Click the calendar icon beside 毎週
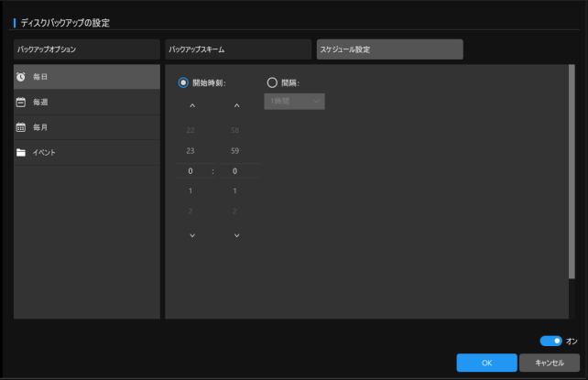Screen dimensions: 588x380 pyautogui.click(x=21, y=102)
